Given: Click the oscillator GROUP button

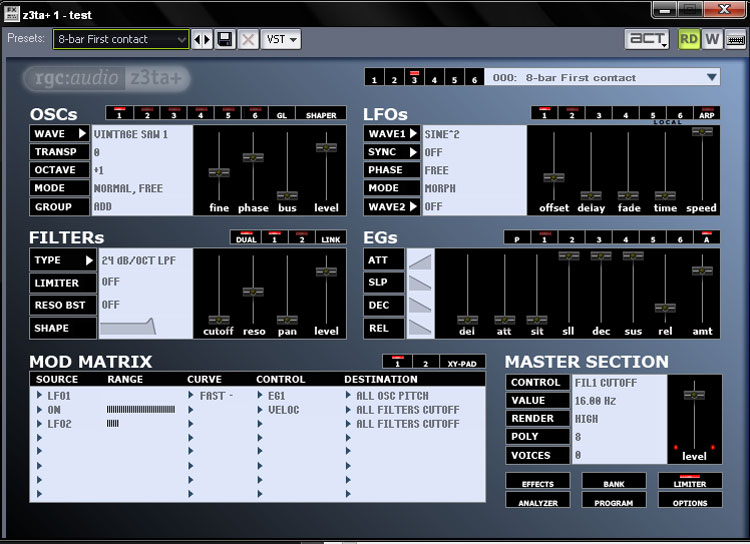Looking at the screenshot, I should pyautogui.click(x=60, y=207).
